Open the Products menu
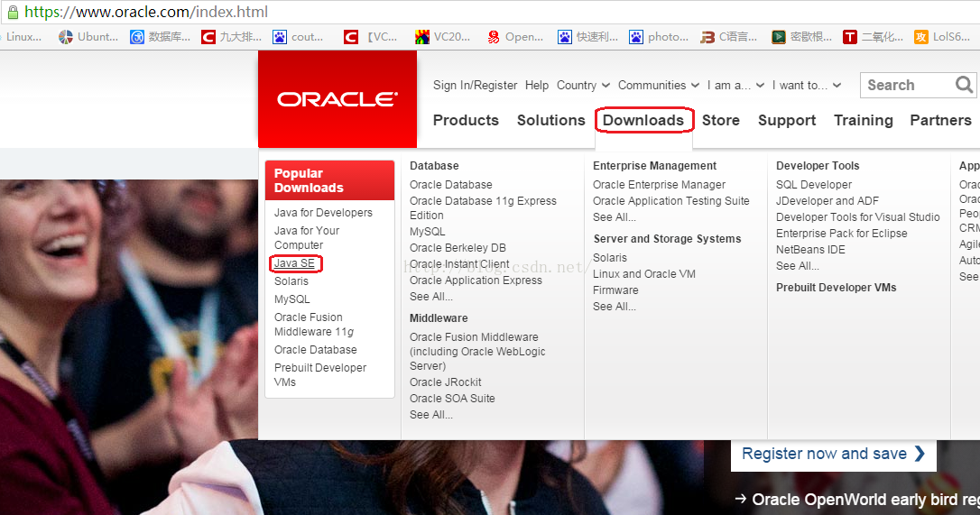The image size is (980, 515). [x=466, y=120]
